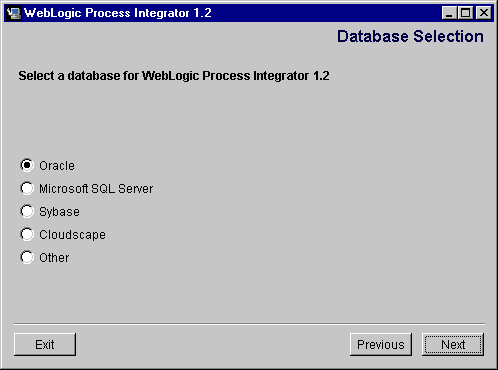Viewport: 498px width, 370px height.
Task: Click the Exit button
Action: (45, 344)
